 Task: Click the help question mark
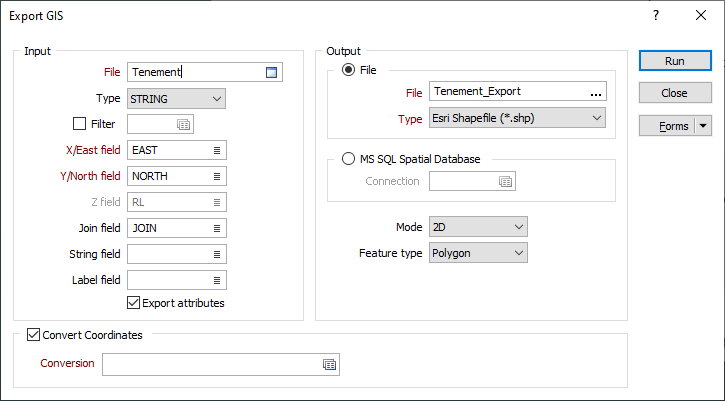point(656,16)
